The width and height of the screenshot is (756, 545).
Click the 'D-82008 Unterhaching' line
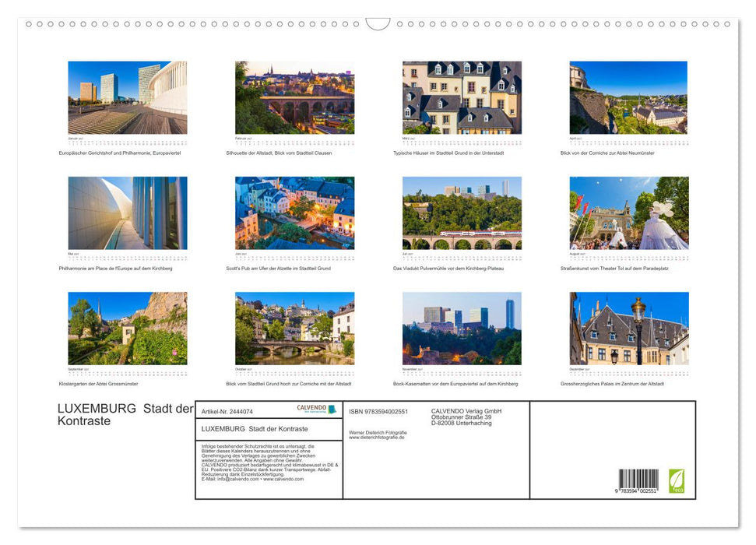[x=462, y=423]
